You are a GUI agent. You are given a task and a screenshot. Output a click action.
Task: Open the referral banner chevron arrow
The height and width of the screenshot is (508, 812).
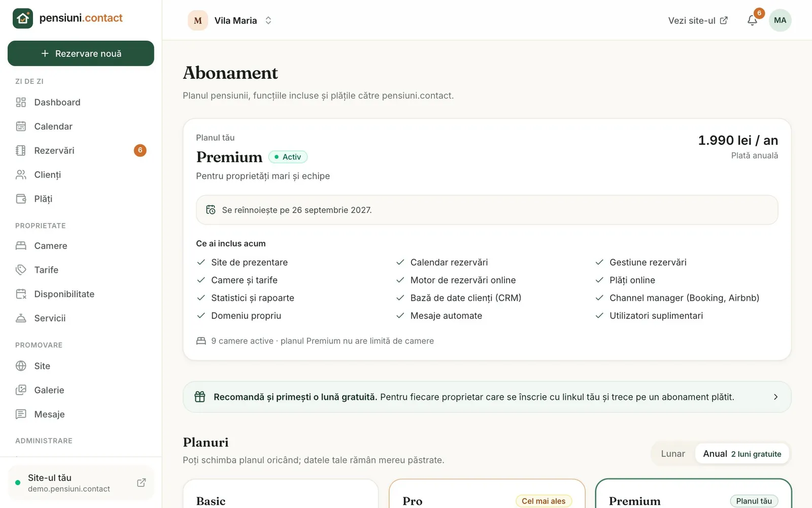[x=775, y=397]
